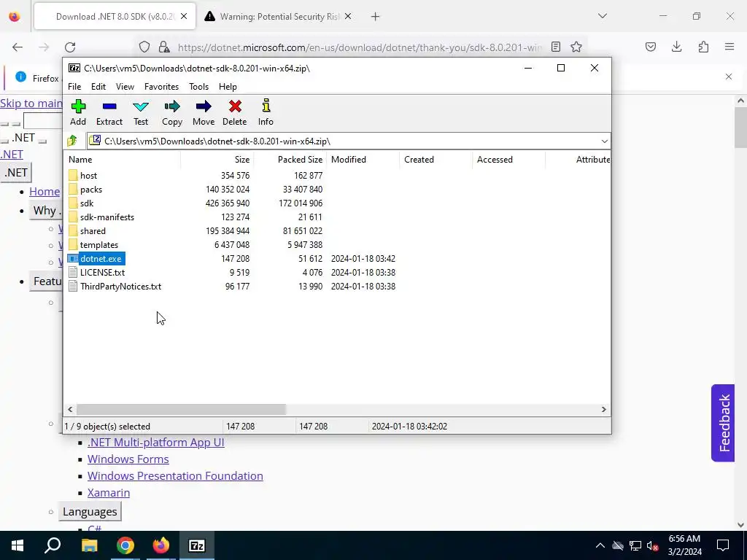747x560 pixels.
Task: Follow the Xamarin link
Action: coord(109,492)
